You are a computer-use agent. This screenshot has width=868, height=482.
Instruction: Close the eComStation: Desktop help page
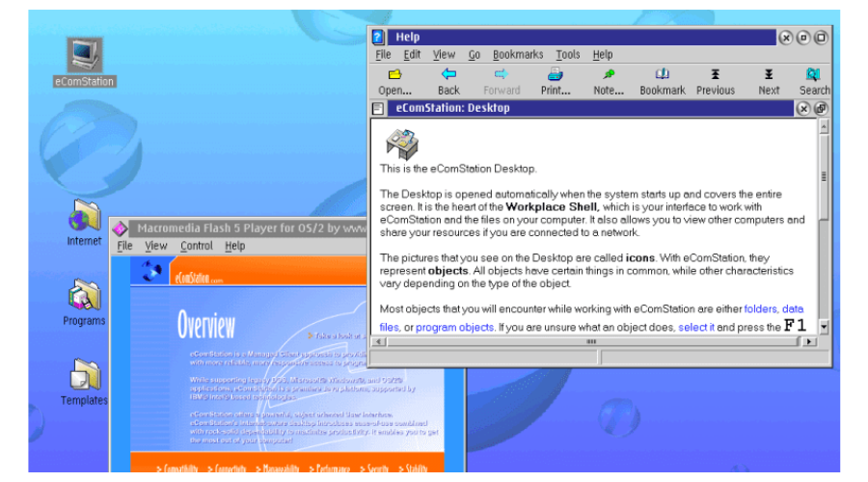(x=803, y=109)
